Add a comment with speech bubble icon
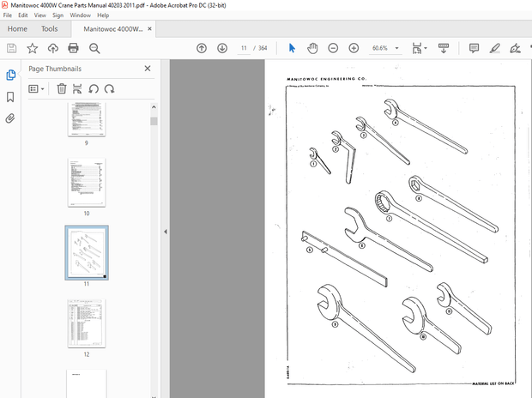Image resolution: width=532 pixels, height=398 pixels. 474,48
